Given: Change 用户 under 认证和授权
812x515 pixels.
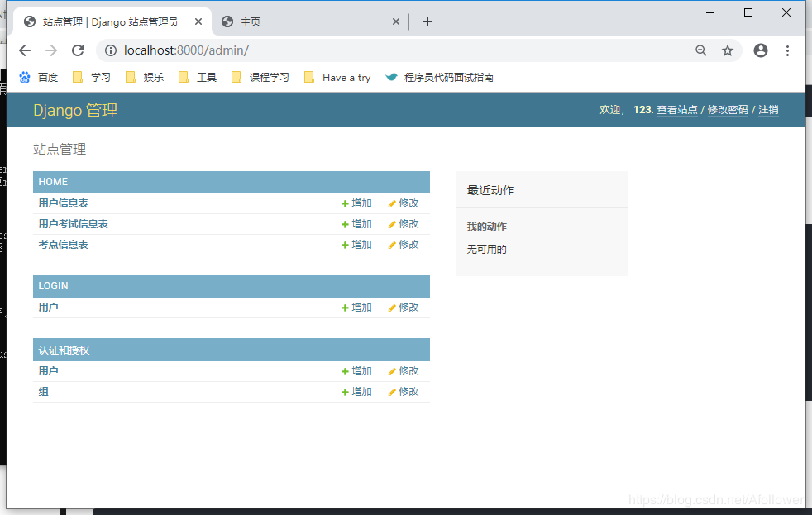Looking at the screenshot, I should point(404,371).
